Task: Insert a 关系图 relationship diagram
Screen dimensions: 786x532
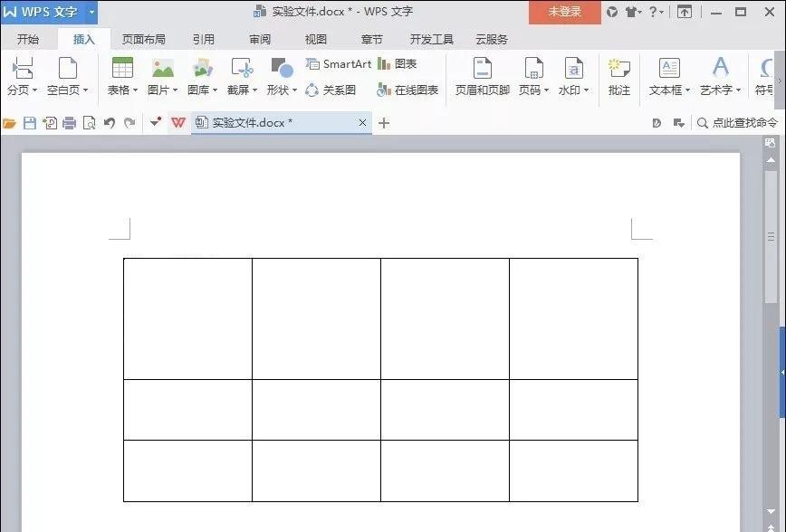Action: click(331, 90)
